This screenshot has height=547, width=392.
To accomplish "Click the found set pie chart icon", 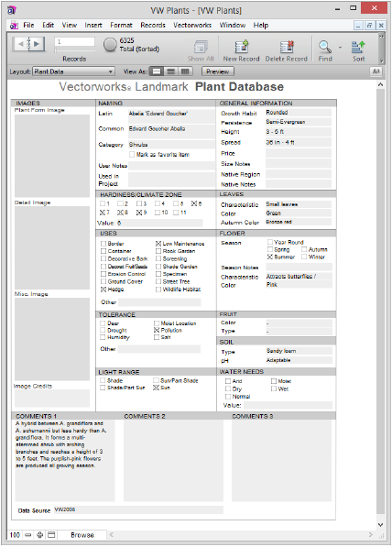I will [x=110, y=45].
